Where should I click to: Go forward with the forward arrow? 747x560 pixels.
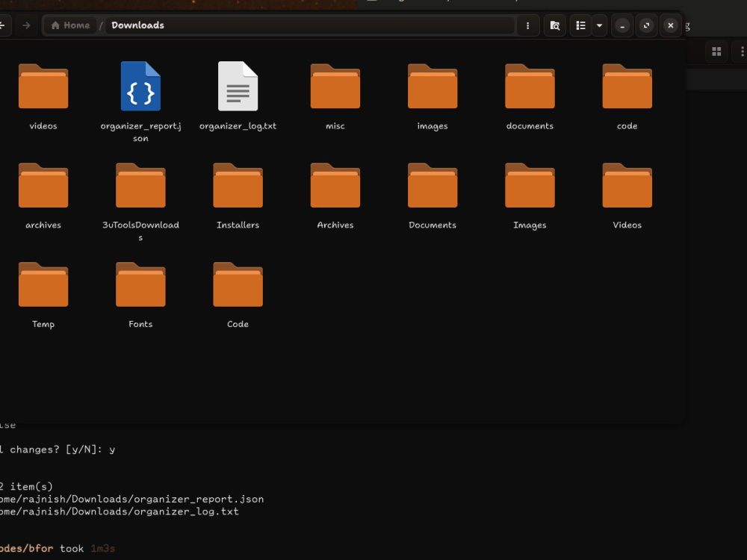[27, 25]
